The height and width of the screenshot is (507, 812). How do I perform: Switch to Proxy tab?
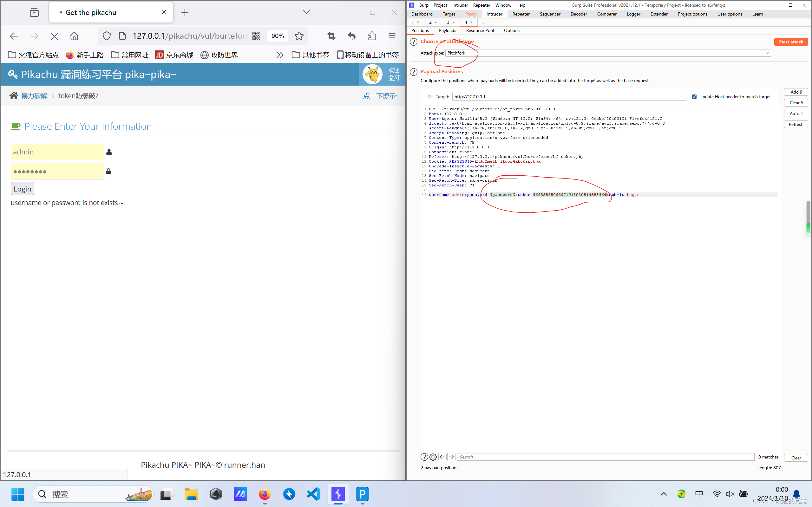(471, 14)
